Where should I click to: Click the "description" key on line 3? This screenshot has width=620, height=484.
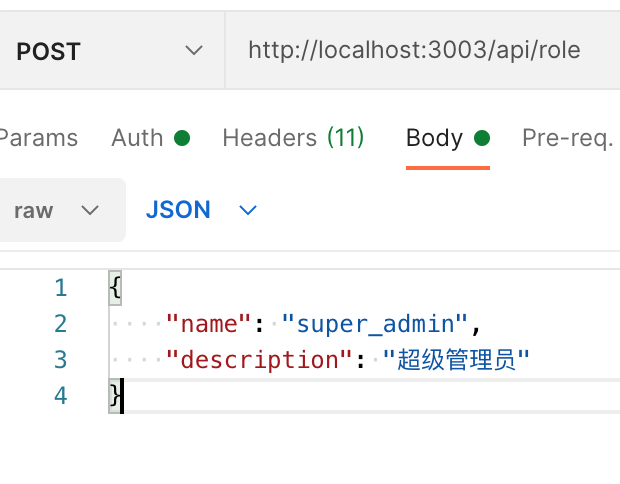(259, 359)
